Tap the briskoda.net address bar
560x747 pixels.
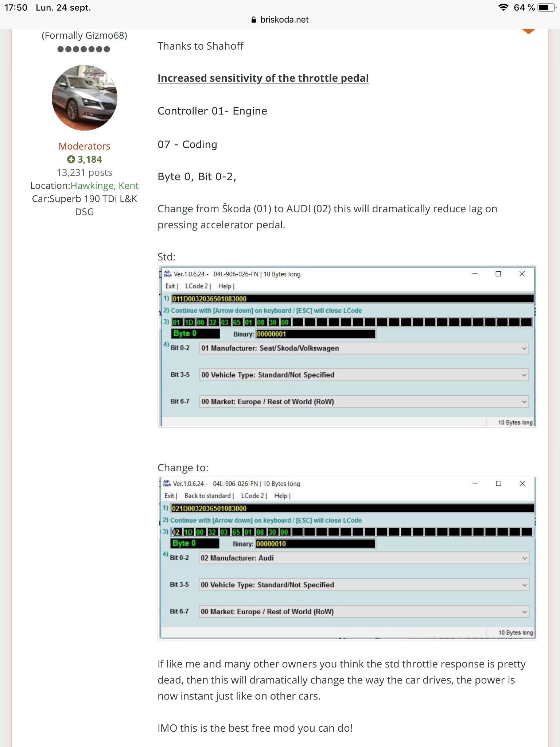click(280, 20)
